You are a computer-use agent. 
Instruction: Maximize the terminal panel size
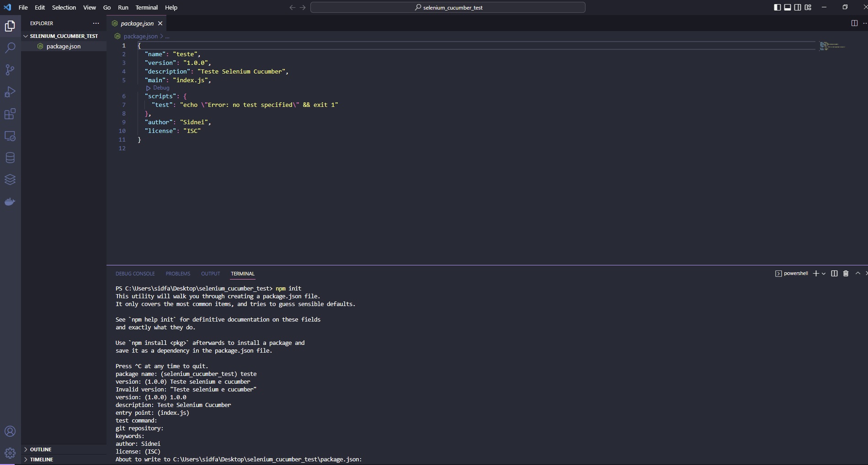[x=858, y=273]
